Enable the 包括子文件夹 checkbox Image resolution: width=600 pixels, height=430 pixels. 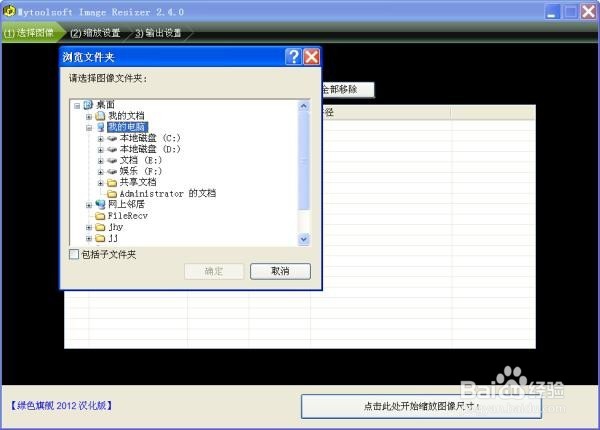click(74, 254)
